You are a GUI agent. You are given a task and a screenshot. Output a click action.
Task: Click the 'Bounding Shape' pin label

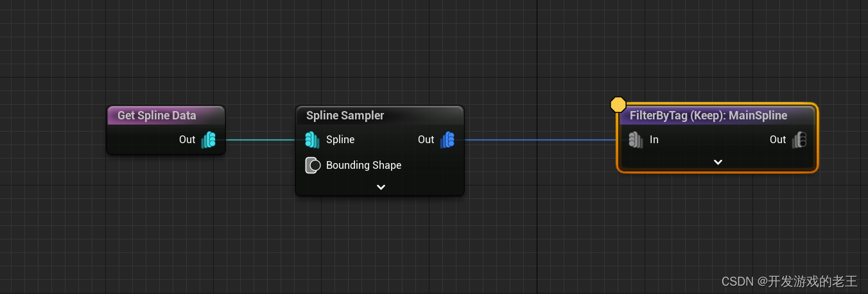tap(363, 165)
